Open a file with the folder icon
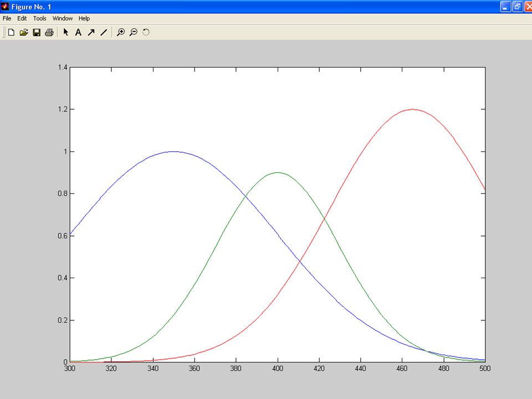The height and width of the screenshot is (399, 532). [x=24, y=32]
